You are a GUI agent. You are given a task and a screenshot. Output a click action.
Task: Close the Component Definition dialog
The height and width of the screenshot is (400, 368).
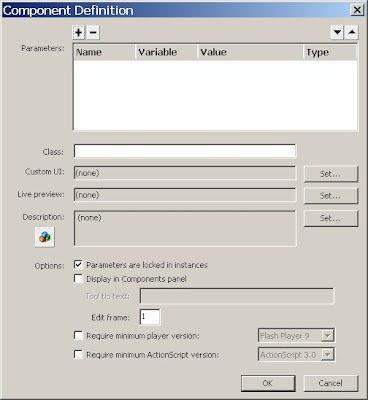[357, 10]
